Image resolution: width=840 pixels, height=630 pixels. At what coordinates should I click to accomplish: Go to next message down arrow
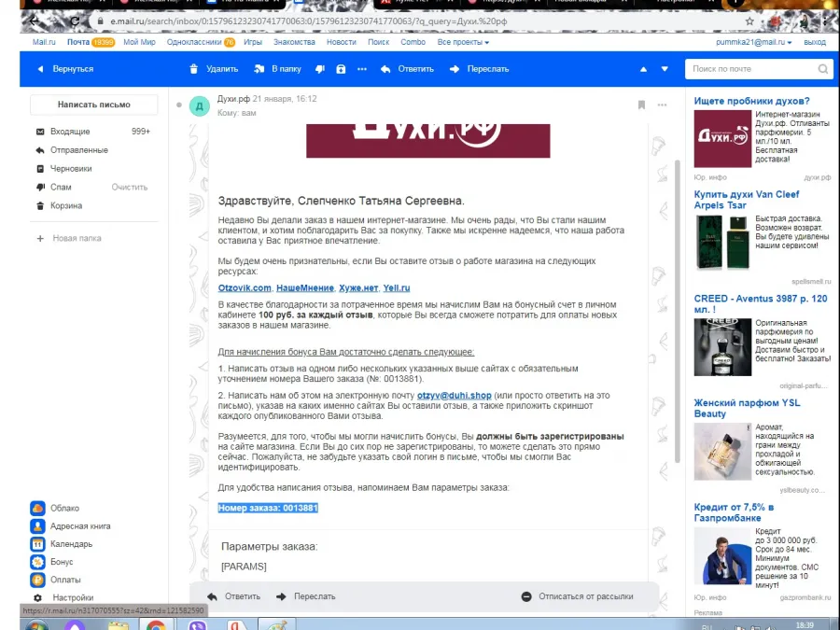tap(665, 69)
